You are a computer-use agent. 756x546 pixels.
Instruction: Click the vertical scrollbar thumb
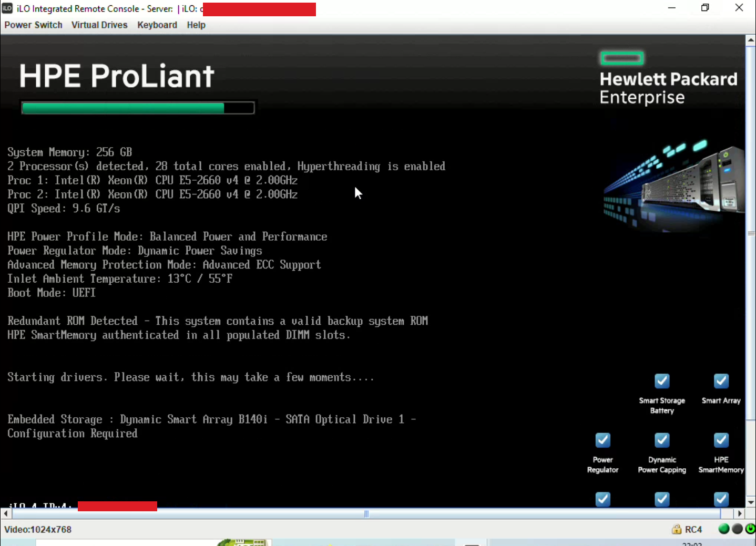751,233
